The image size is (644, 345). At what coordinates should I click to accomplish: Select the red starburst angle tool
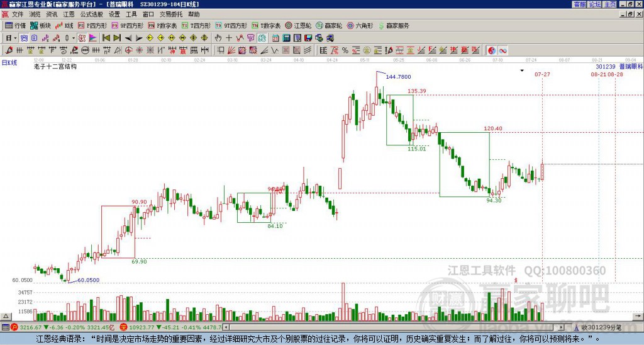tap(139, 50)
